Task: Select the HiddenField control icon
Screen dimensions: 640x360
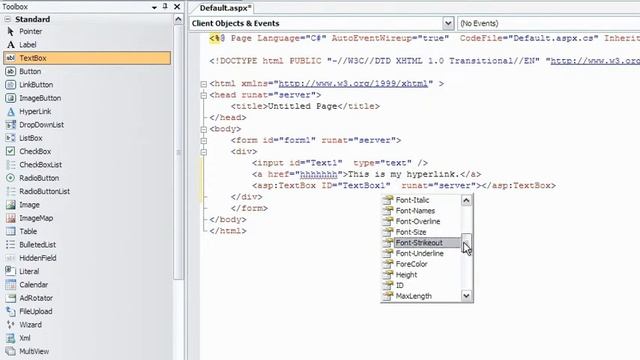Action: pyautogui.click(x=11, y=258)
